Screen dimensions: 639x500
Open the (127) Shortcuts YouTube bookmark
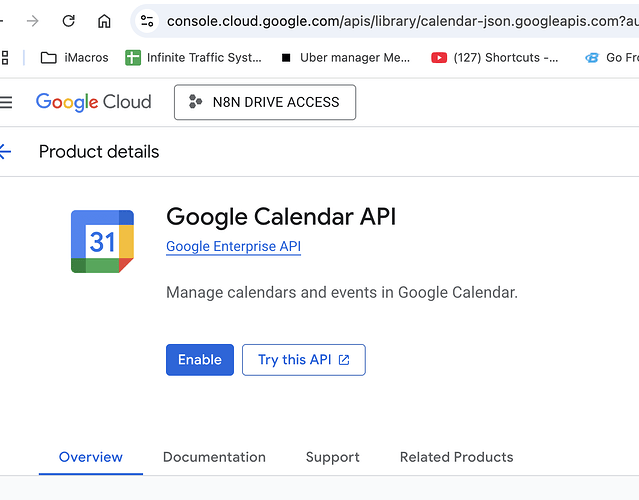[495, 58]
